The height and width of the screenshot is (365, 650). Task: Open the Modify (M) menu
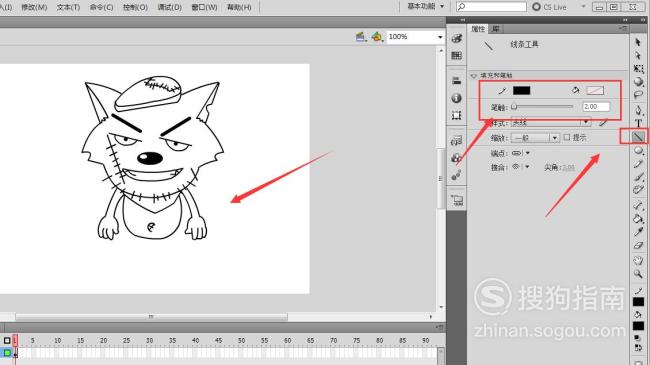pyautogui.click(x=34, y=7)
